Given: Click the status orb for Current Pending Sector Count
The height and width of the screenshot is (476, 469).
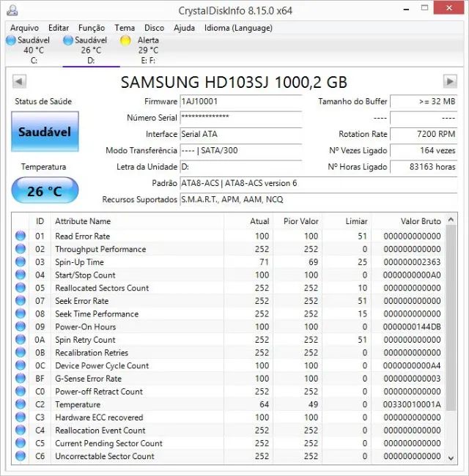Looking at the screenshot, I should click(21, 443).
